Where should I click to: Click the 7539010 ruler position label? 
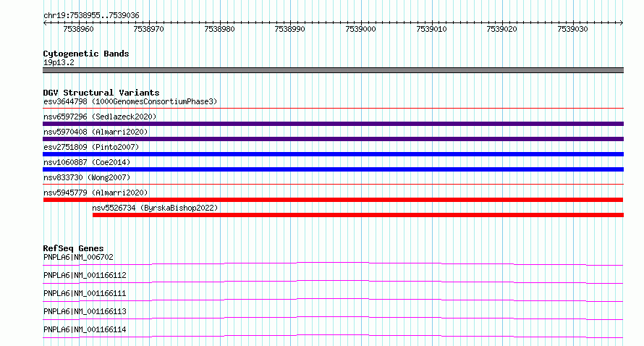coord(431,29)
